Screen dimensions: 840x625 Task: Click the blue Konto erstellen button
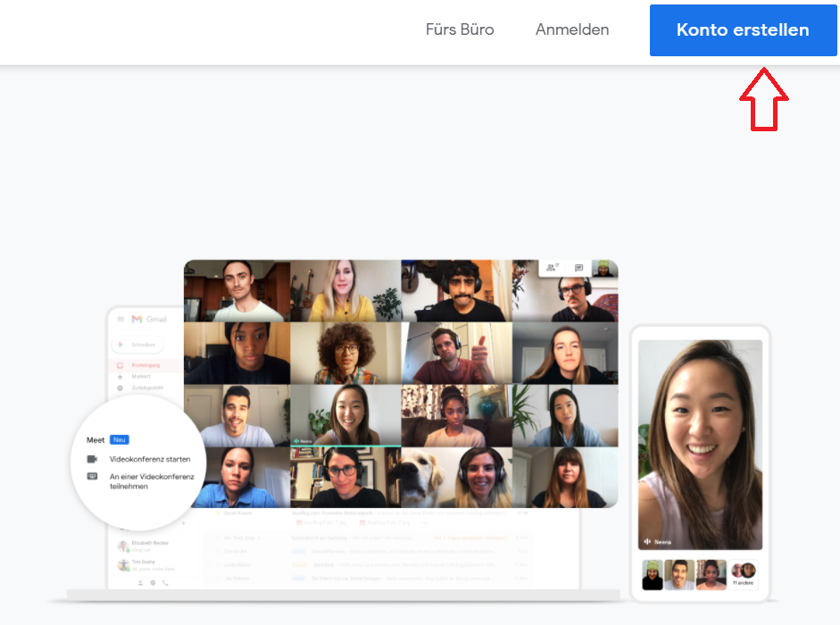(743, 30)
